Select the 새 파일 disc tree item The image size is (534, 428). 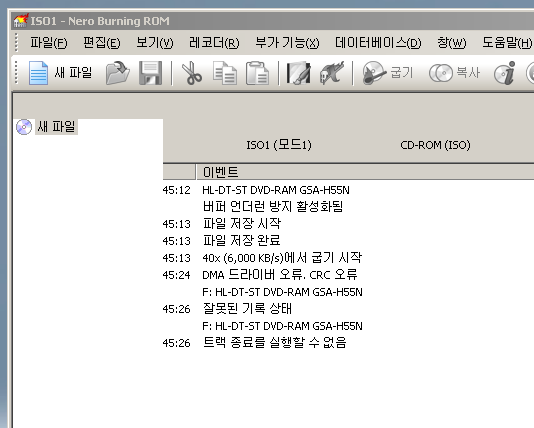tap(56, 127)
